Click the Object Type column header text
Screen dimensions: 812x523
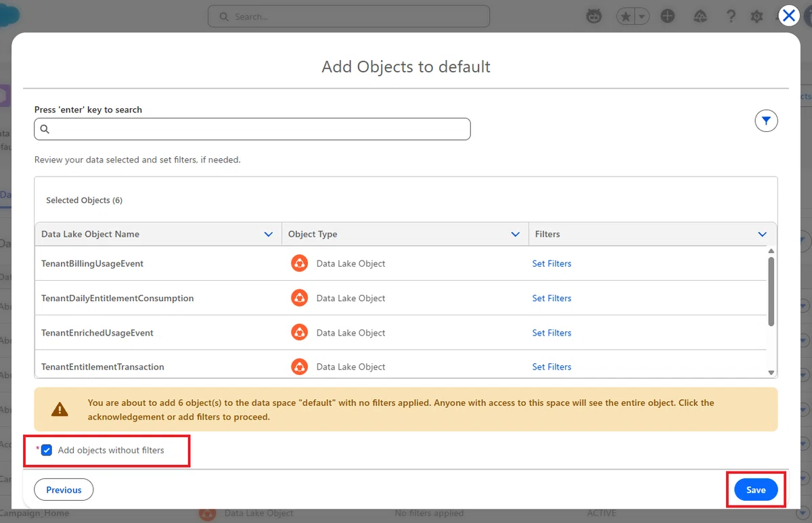coord(313,234)
